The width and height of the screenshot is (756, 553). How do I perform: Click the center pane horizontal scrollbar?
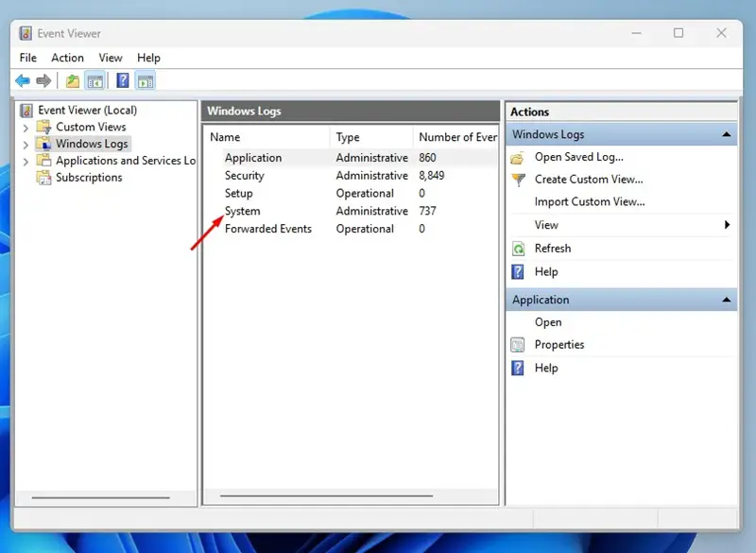point(326,495)
